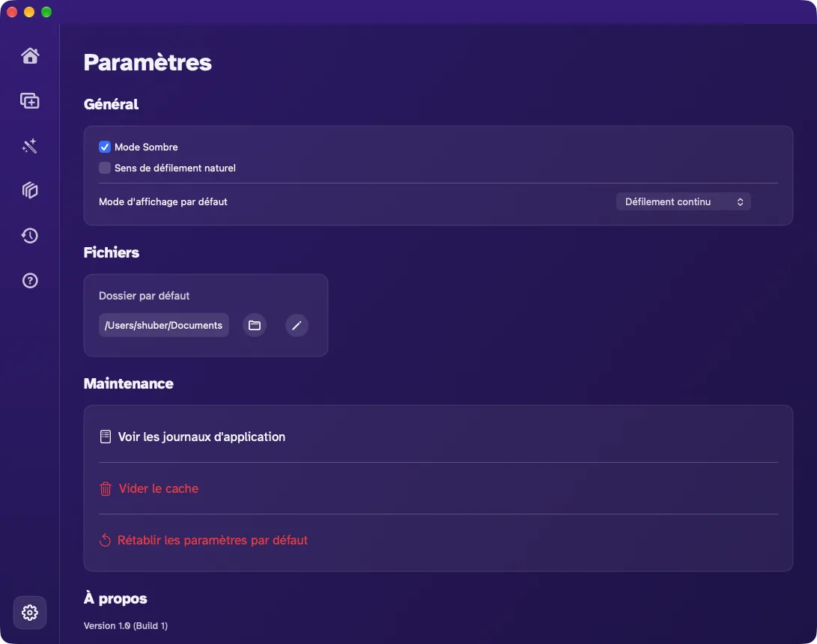Open the stacked library sidebar icon
The image size is (817, 644).
point(30,190)
